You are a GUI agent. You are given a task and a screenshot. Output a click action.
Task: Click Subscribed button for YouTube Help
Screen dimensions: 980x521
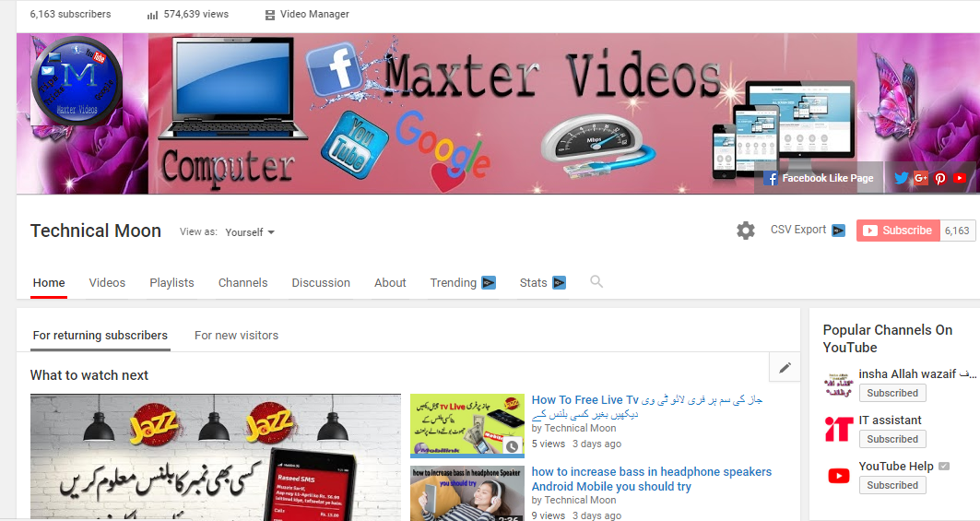(x=891, y=485)
